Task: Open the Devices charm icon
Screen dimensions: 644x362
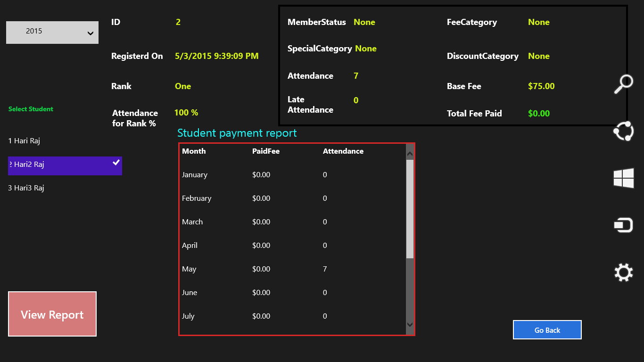Action: coord(623,225)
